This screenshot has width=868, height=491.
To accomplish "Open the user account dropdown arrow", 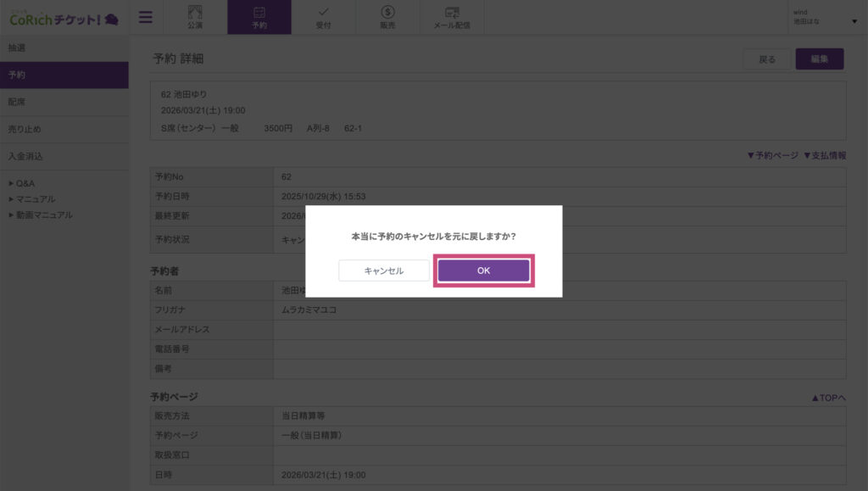I will point(854,21).
